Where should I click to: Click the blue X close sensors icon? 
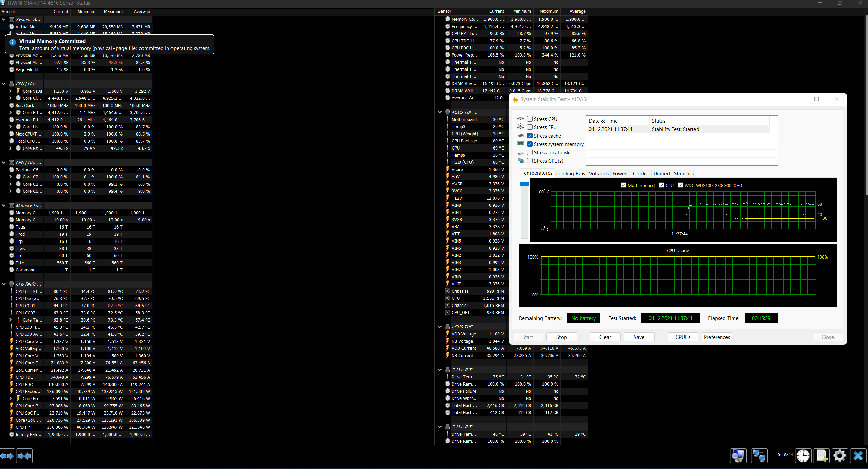pos(858,456)
